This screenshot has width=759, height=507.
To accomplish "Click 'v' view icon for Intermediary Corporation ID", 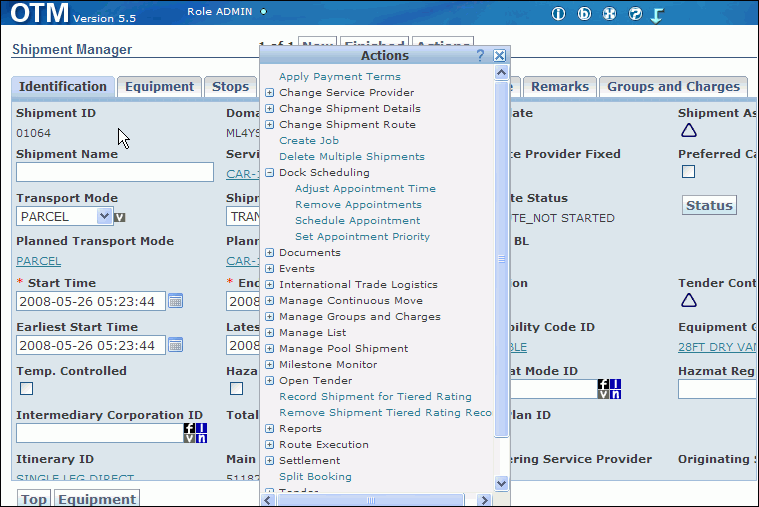I will pos(189,438).
